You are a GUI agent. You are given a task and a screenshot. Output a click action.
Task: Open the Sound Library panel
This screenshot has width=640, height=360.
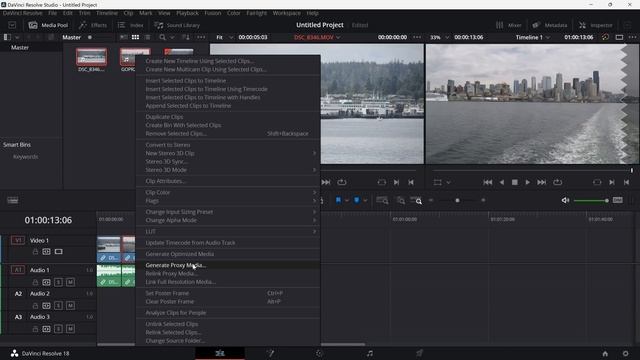click(177, 25)
